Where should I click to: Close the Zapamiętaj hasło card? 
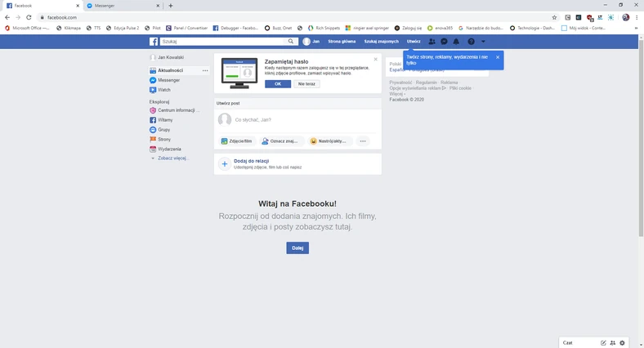(x=375, y=60)
